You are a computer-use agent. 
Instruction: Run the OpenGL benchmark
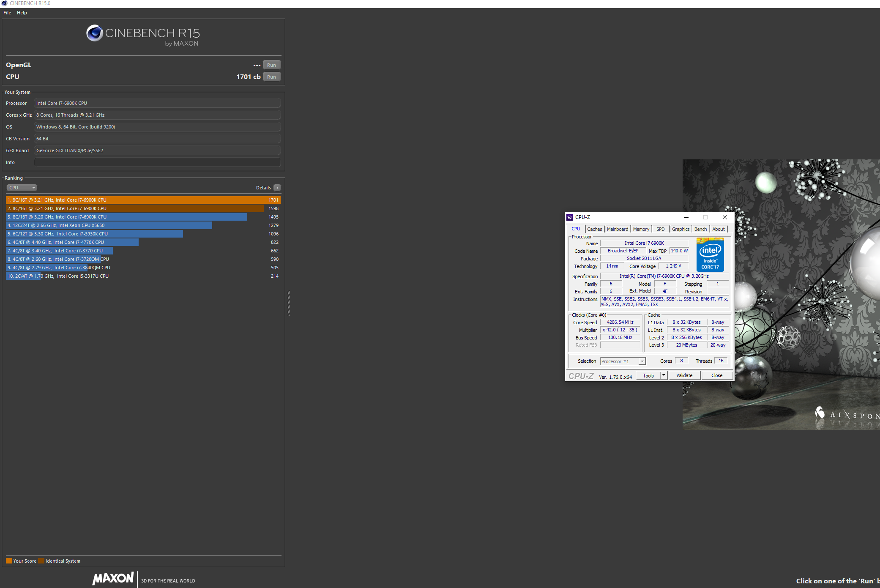pos(272,65)
